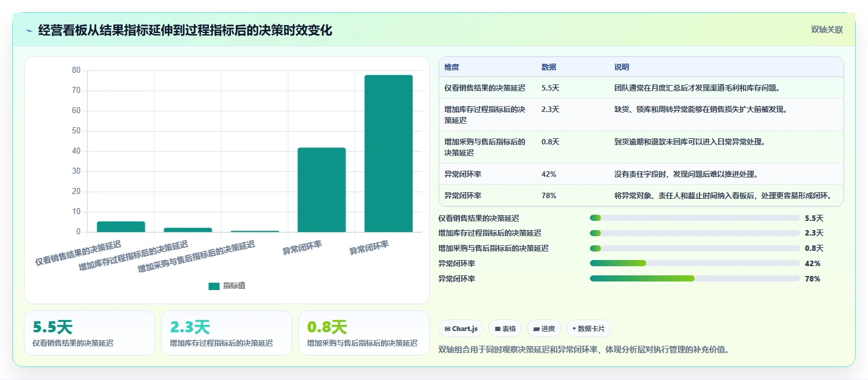Click the chart bar for 仅看销售结果的决策延迟

coord(121,227)
